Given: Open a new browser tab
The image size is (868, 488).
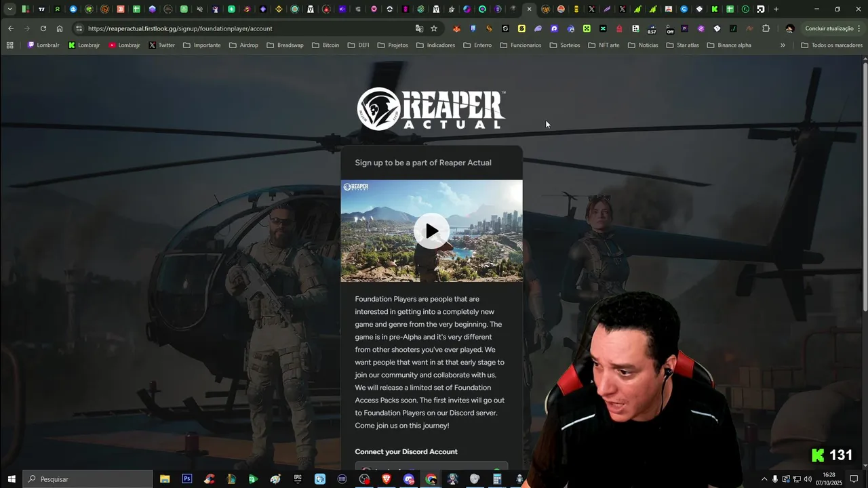Looking at the screenshot, I should pos(776,9).
